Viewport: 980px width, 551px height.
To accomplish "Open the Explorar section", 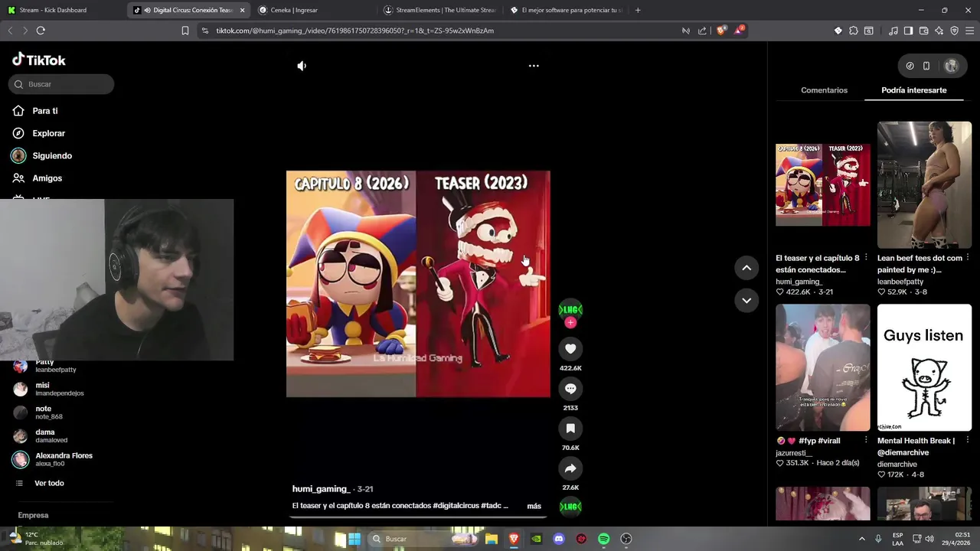I will click(39, 133).
